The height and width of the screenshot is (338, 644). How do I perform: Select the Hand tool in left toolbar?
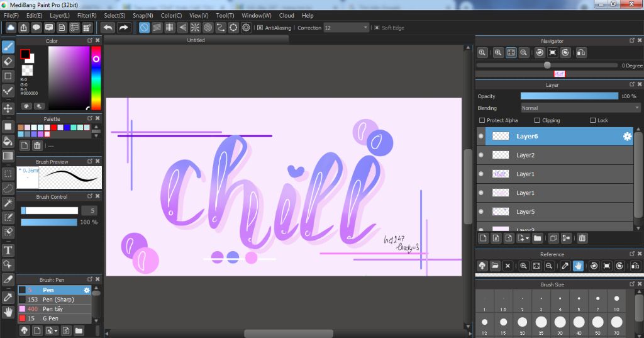pyautogui.click(x=8, y=312)
